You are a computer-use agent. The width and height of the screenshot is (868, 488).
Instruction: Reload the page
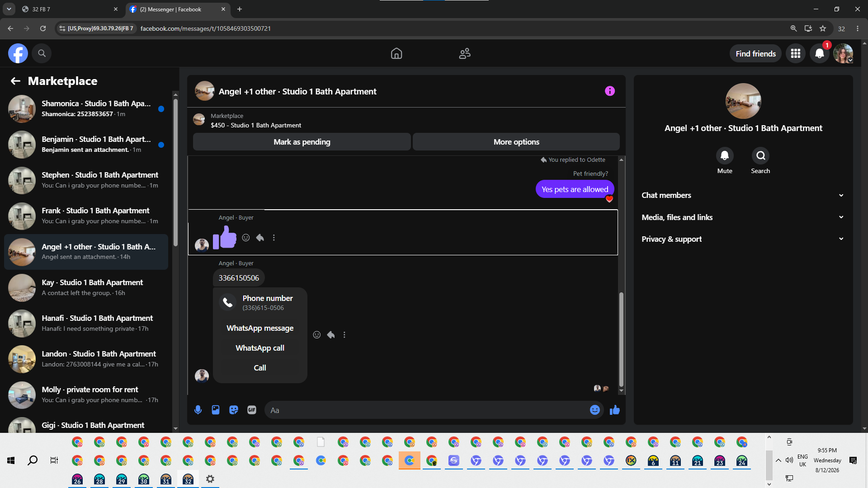[x=43, y=28]
